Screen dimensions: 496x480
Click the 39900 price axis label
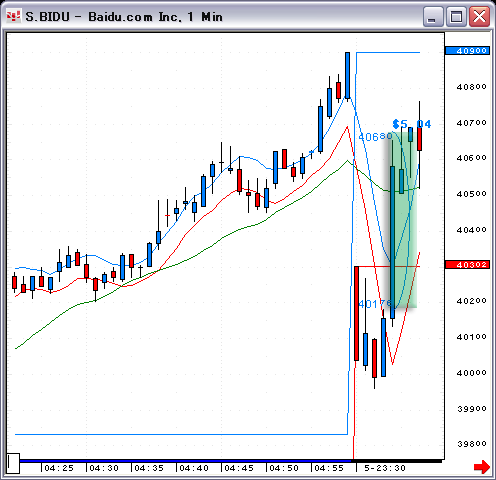click(471, 409)
